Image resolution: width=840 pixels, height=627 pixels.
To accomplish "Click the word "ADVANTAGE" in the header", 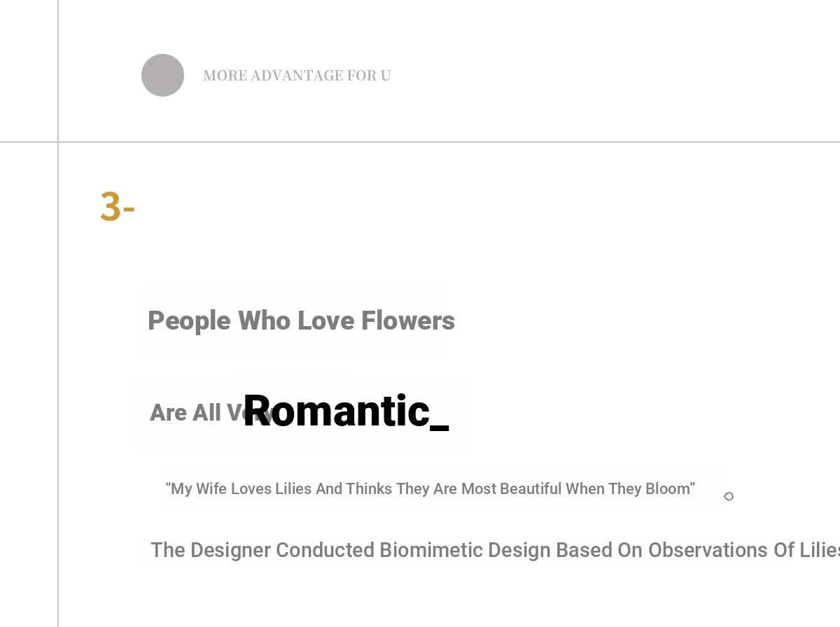I will tap(297, 76).
